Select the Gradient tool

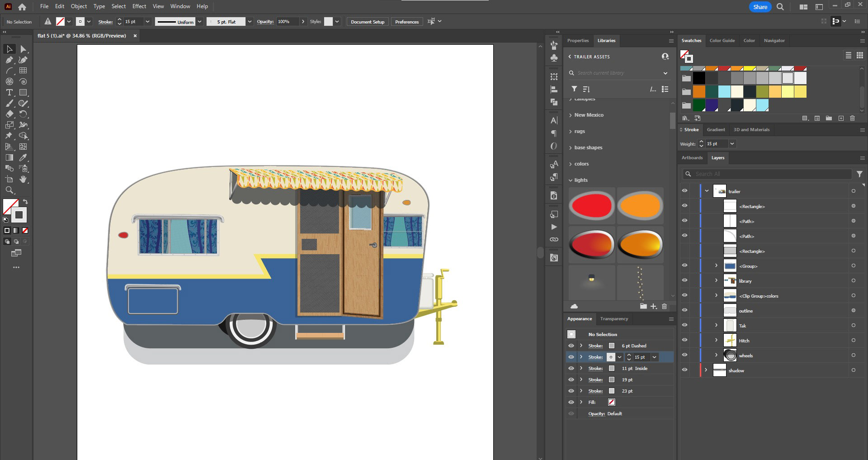pos(9,157)
